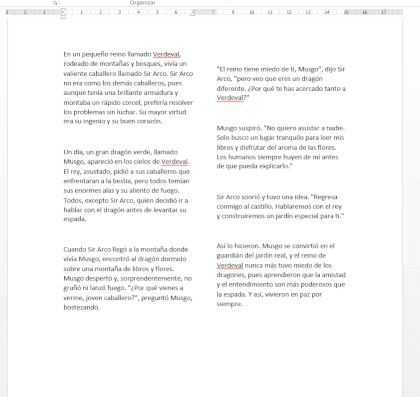Screen dimensions: 420x397
Task: Open the dialog launcher left of Organizar
Action: point(55,3)
